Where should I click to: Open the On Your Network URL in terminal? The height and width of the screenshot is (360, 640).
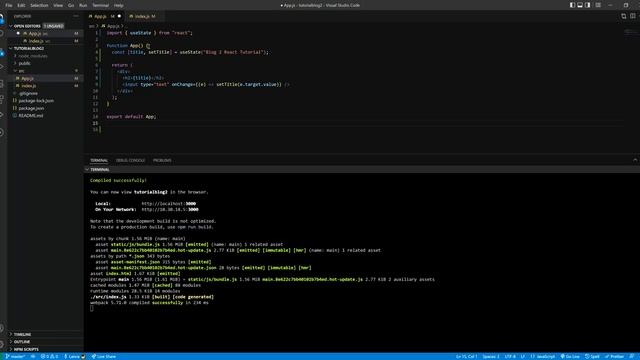coord(170,209)
